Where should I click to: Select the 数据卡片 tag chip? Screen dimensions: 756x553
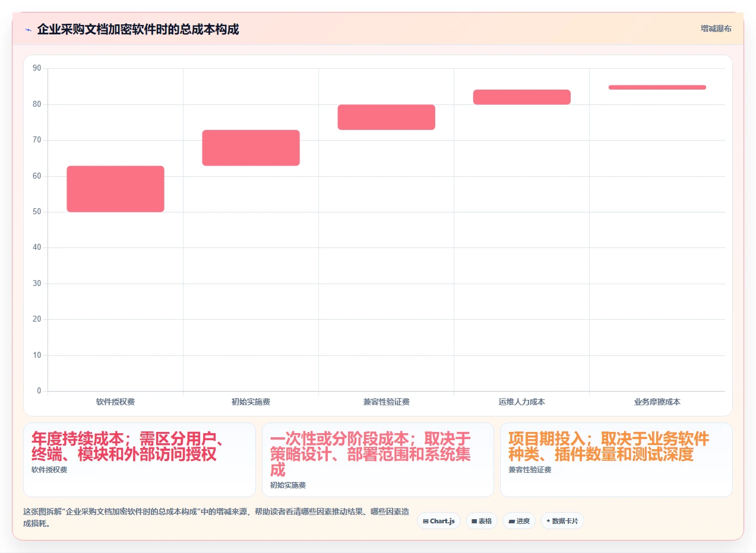click(562, 521)
